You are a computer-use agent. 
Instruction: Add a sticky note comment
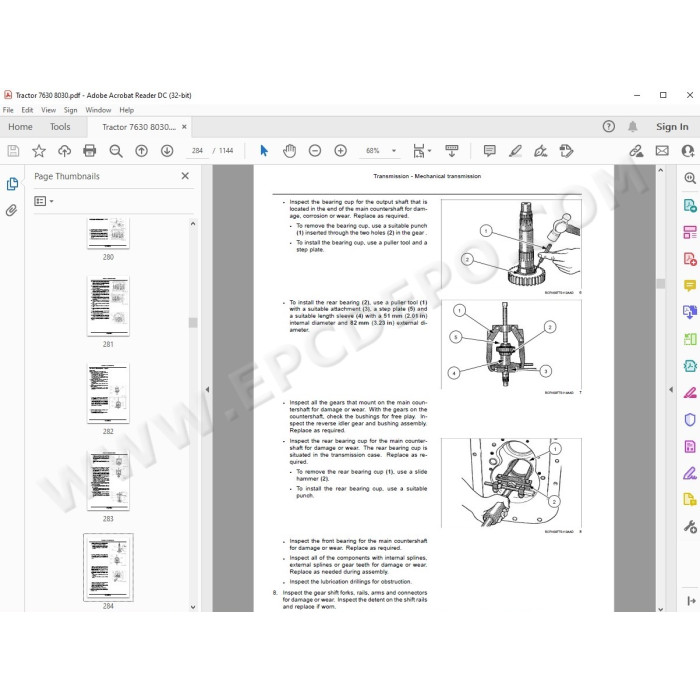pyautogui.click(x=490, y=151)
